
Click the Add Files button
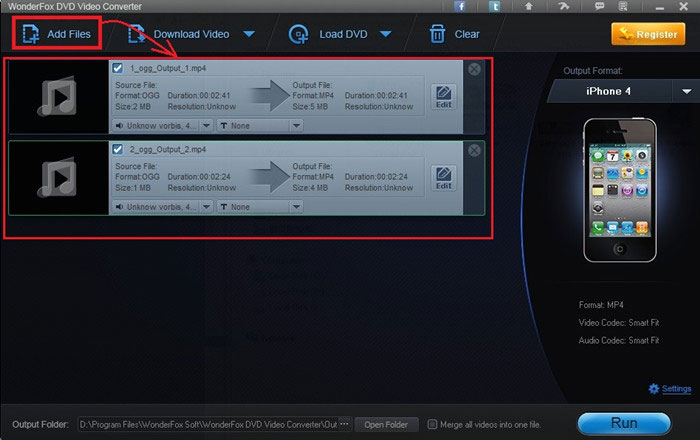click(57, 34)
